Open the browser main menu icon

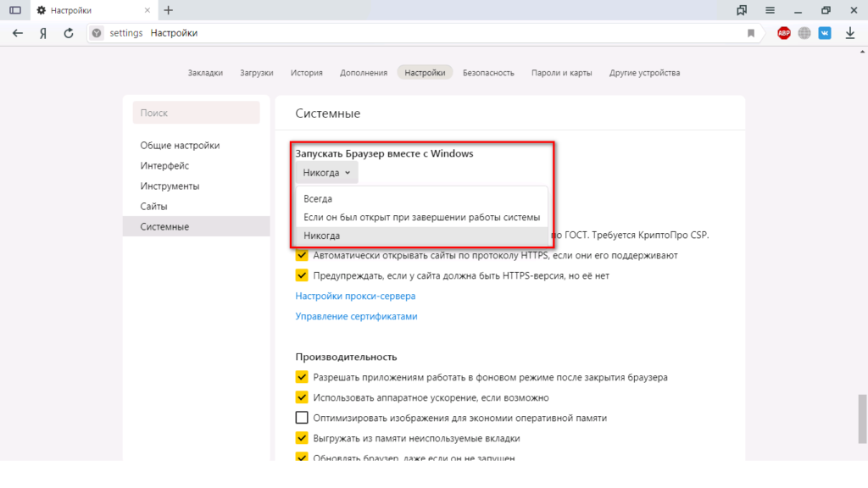pos(770,10)
